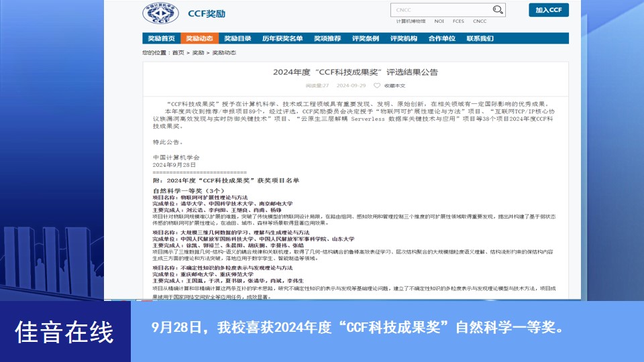
Task: Open the 奖励目录 menu item
Action: pos(237,38)
